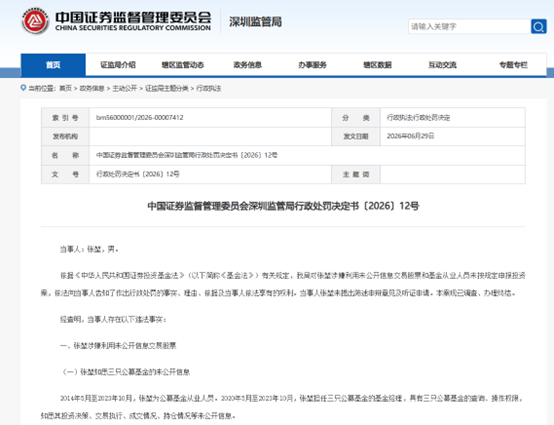Open the 证监局介绍 menu item
Viewport: 554px width, 425px height.
pos(118,65)
